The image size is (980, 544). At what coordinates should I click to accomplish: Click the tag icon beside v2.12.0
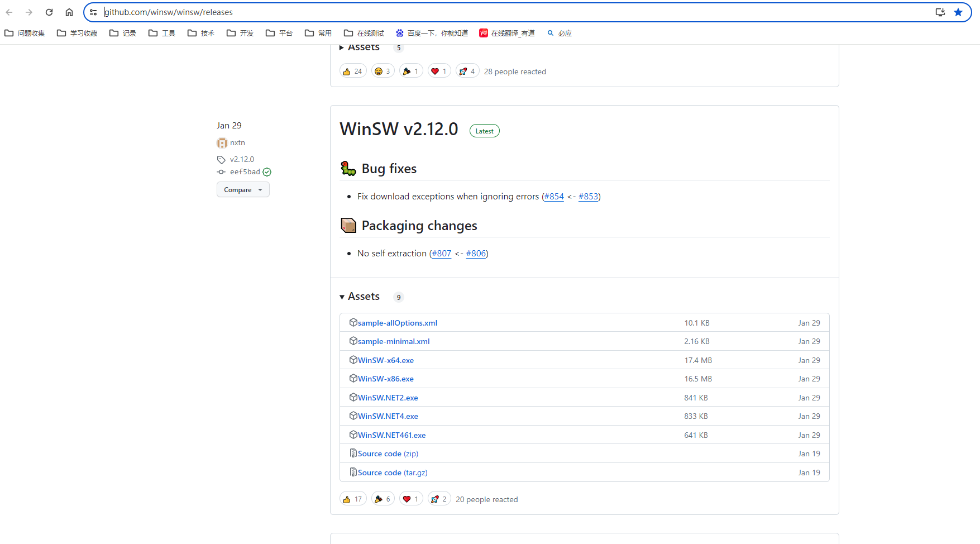point(221,160)
